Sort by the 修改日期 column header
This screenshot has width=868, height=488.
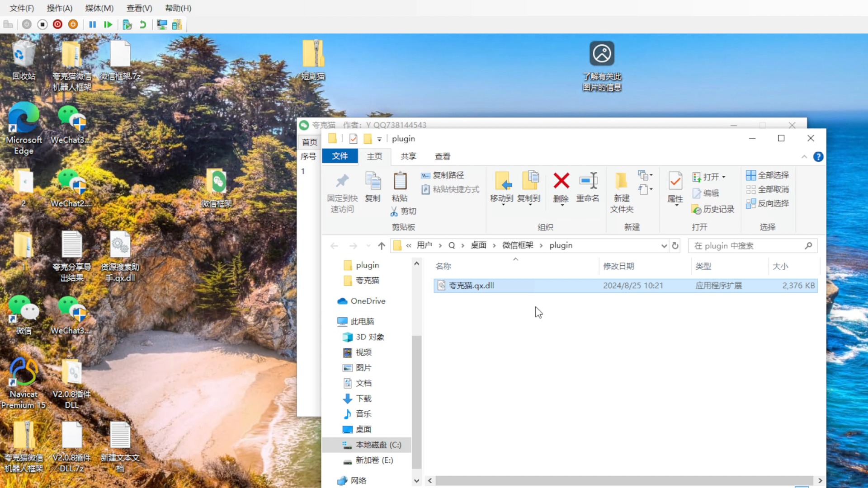(645, 266)
